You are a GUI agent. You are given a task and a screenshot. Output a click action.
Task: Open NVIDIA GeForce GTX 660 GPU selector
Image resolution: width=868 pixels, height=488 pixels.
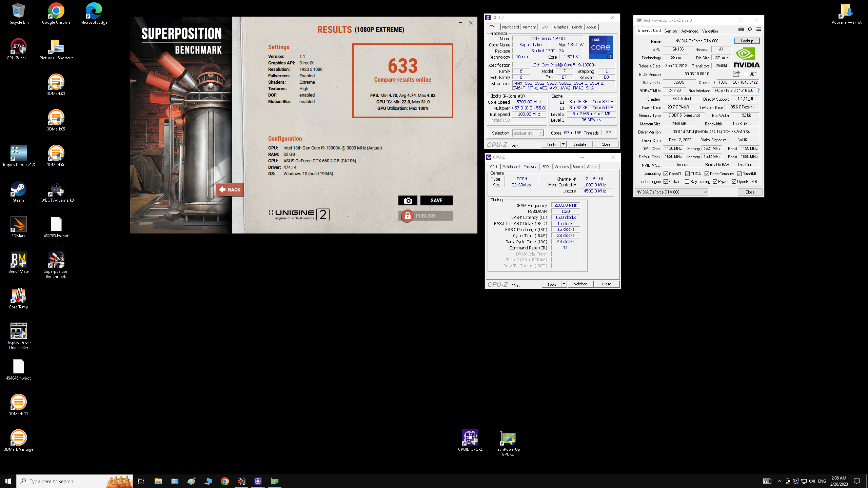point(671,192)
